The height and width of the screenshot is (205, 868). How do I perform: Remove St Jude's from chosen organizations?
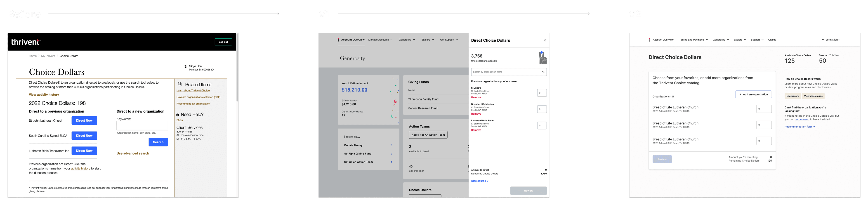point(476,97)
